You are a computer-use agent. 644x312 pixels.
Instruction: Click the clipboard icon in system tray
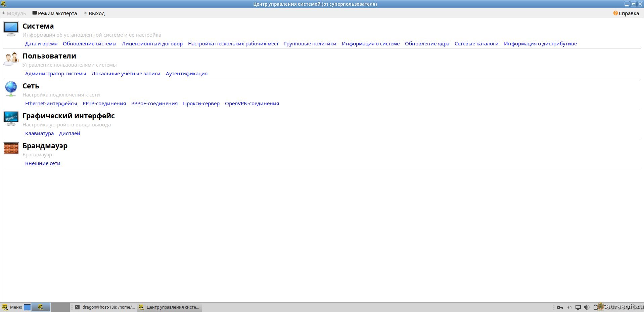(x=596, y=307)
